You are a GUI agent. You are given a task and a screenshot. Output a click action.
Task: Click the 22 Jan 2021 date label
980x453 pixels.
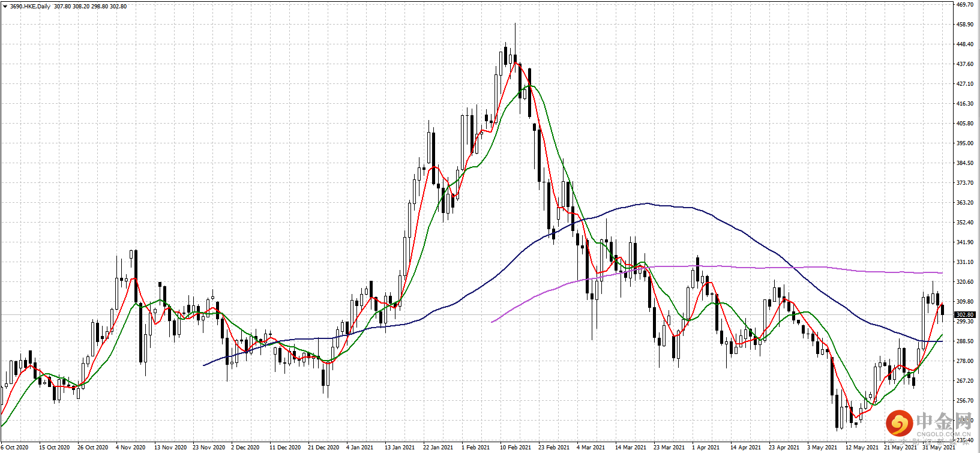[x=438, y=448]
